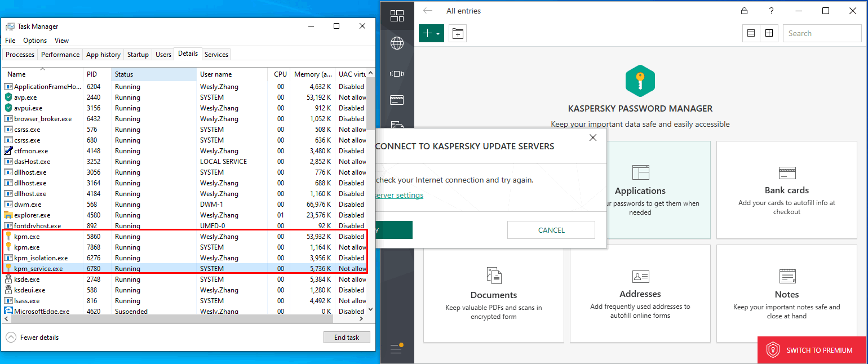Select the MicrosoftEdge.exe process icon
The width and height of the screenshot is (868, 364).
click(x=8, y=312)
